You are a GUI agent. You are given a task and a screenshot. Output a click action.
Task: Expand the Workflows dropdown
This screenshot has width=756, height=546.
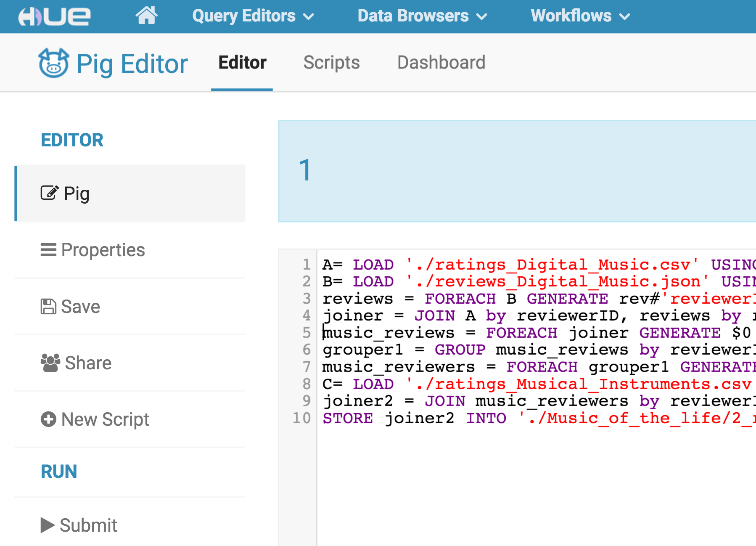pos(580,16)
